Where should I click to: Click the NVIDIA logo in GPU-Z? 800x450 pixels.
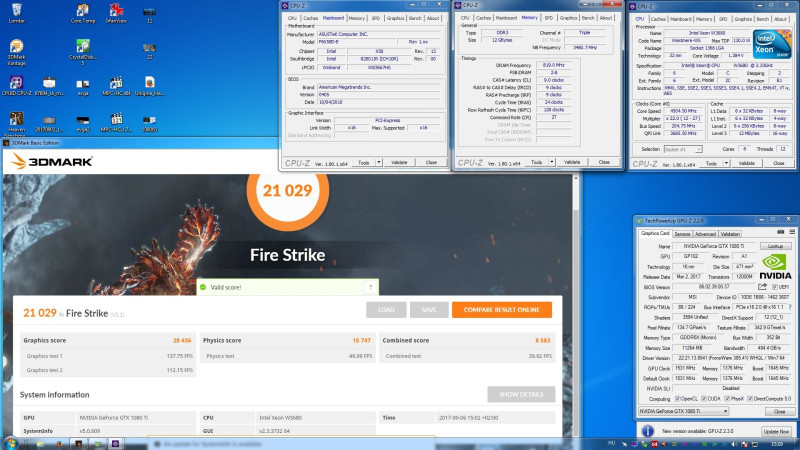click(775, 267)
